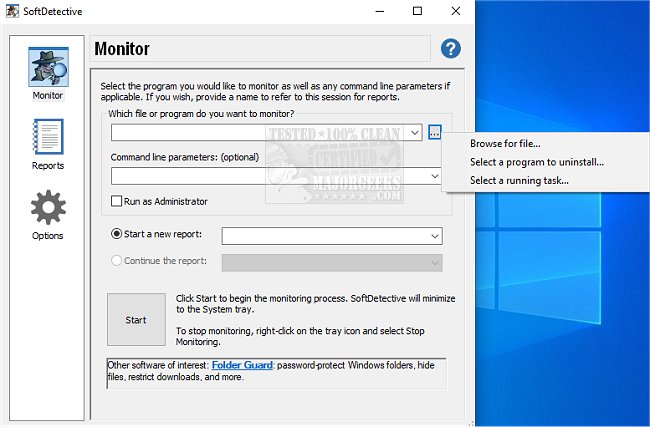The height and width of the screenshot is (427, 650).
Task: Click the Monitor label under detective icon
Action: coord(48,95)
